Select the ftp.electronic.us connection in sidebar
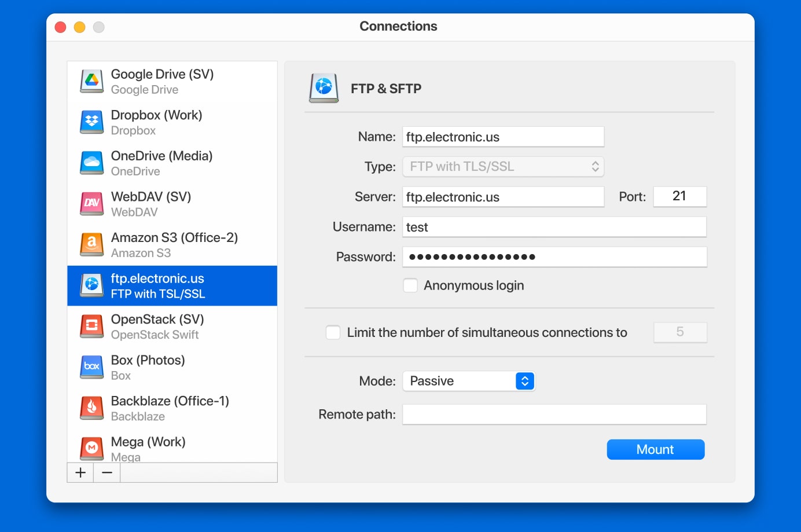 [172, 286]
